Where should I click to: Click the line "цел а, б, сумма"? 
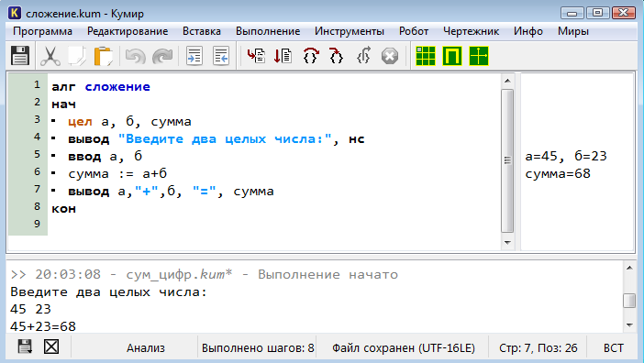129,122
